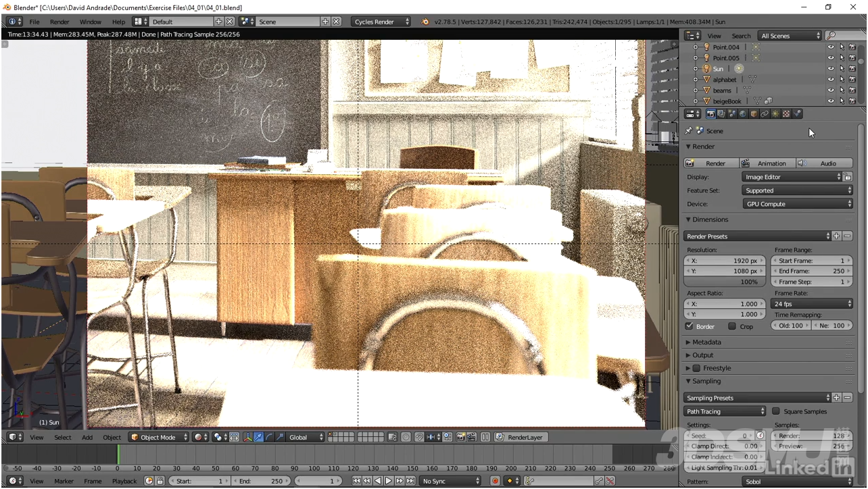Click the Render button
The height and width of the screenshot is (489, 868).
[710, 163]
